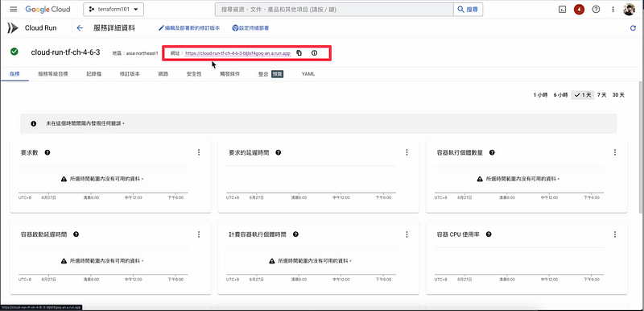Image resolution: width=644 pixels, height=311 pixels.
Task: Activate Cloud Shell terminal icon
Action: click(x=562, y=9)
